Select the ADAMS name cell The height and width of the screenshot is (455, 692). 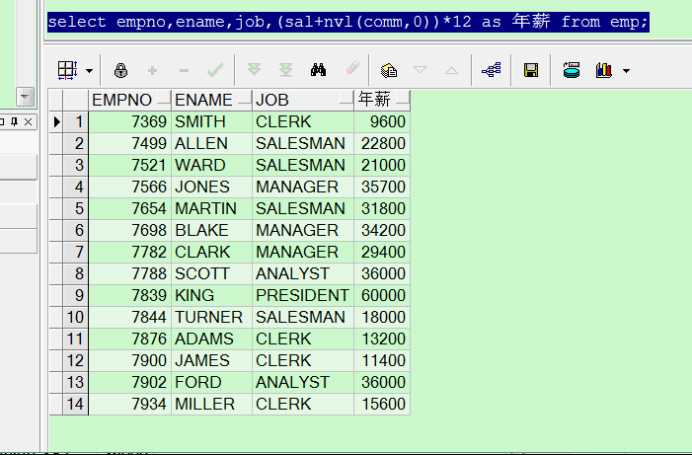pyautogui.click(x=211, y=339)
